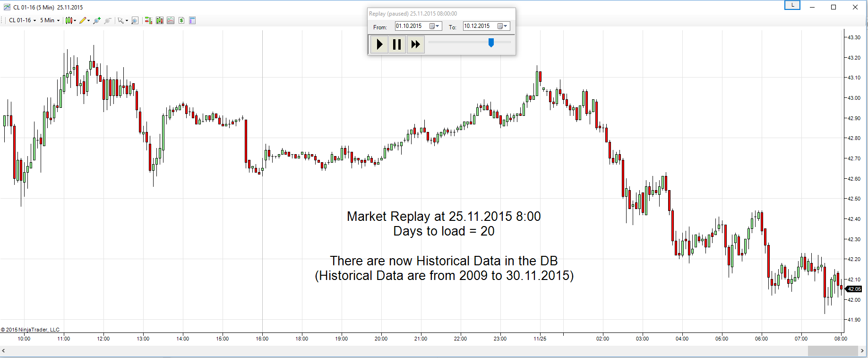This screenshot has height=358, width=868.
Task: Open the Indicators chart icon
Action: [171, 20]
